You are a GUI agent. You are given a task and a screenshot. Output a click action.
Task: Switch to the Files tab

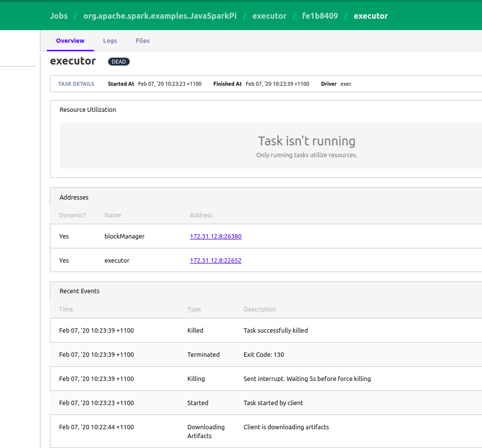point(143,40)
